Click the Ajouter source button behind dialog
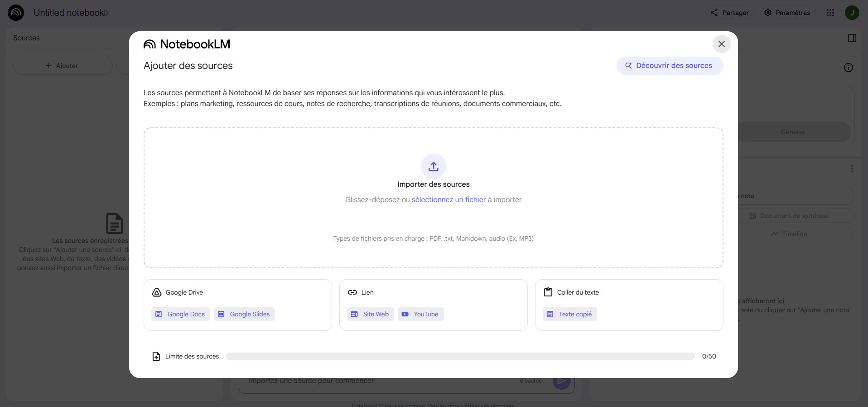 click(63, 66)
